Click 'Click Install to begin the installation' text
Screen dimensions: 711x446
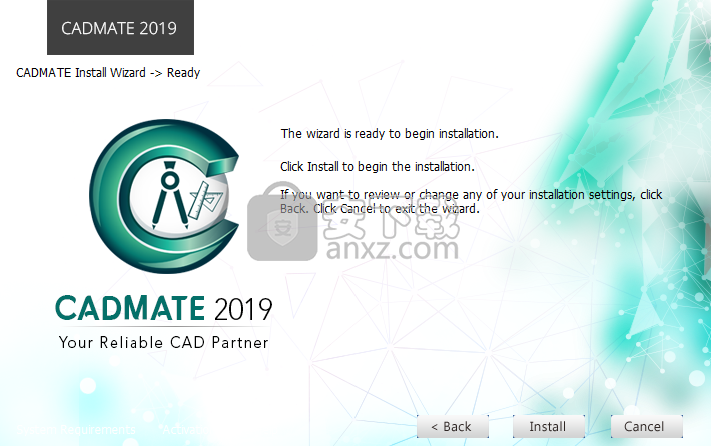coord(377,166)
